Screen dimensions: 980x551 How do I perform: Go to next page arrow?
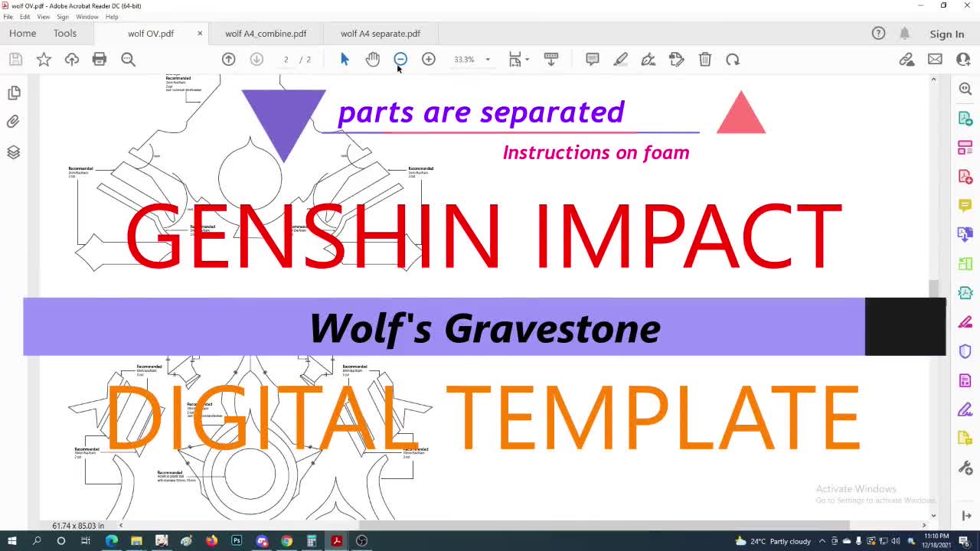click(x=256, y=59)
